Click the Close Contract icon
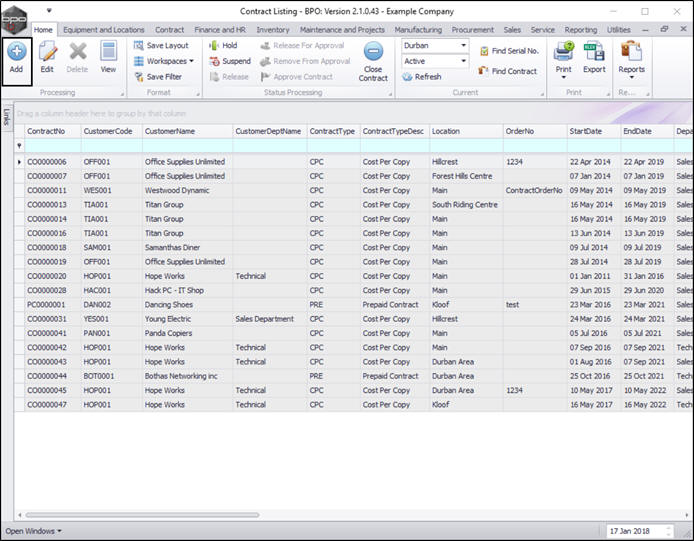This screenshot has height=541, width=694. 374,51
